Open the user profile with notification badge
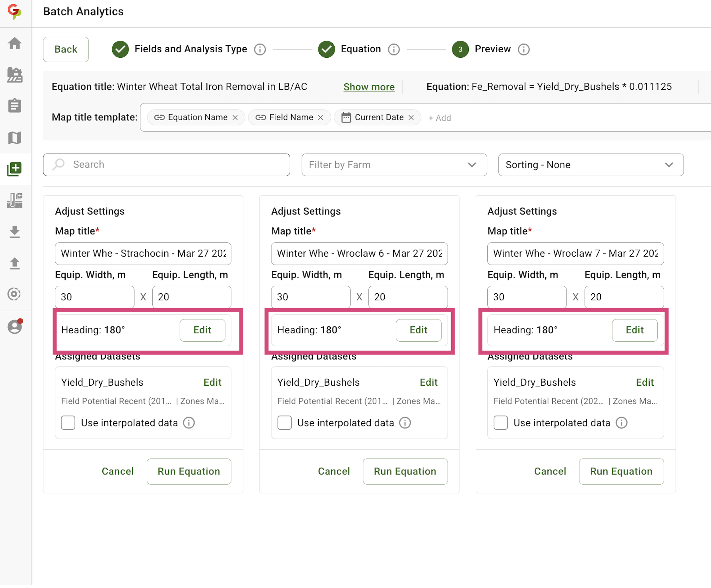 [x=15, y=326]
